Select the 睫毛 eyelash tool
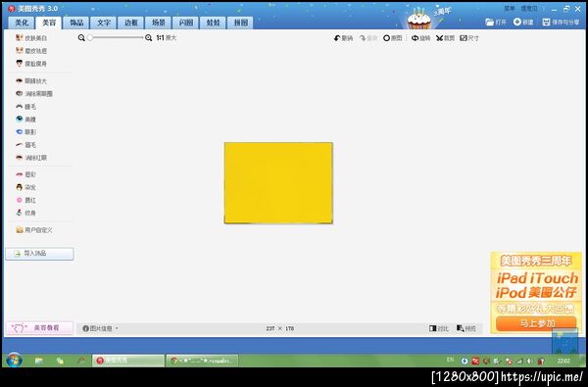Image resolution: width=588 pixels, height=387 pixels. [x=25, y=107]
